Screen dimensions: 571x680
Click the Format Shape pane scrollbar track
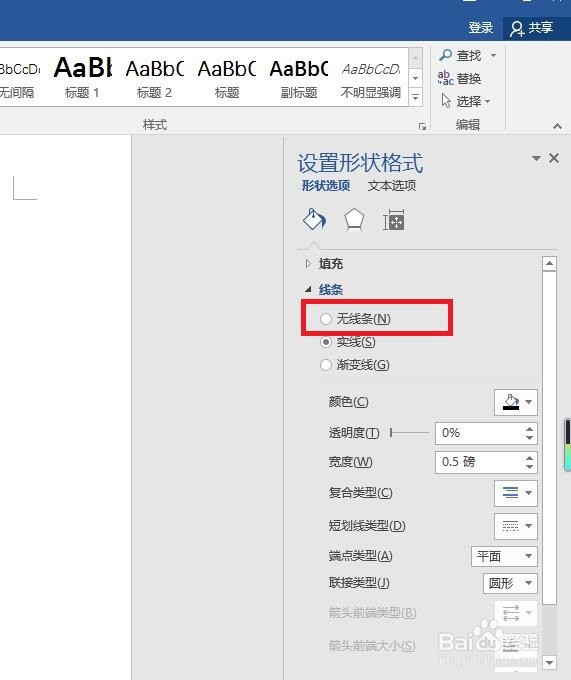click(549, 629)
